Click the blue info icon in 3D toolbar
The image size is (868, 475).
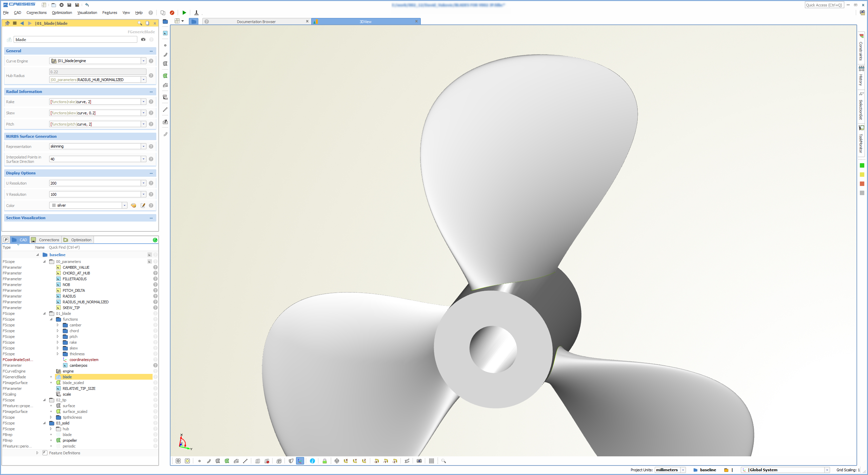tap(312, 461)
